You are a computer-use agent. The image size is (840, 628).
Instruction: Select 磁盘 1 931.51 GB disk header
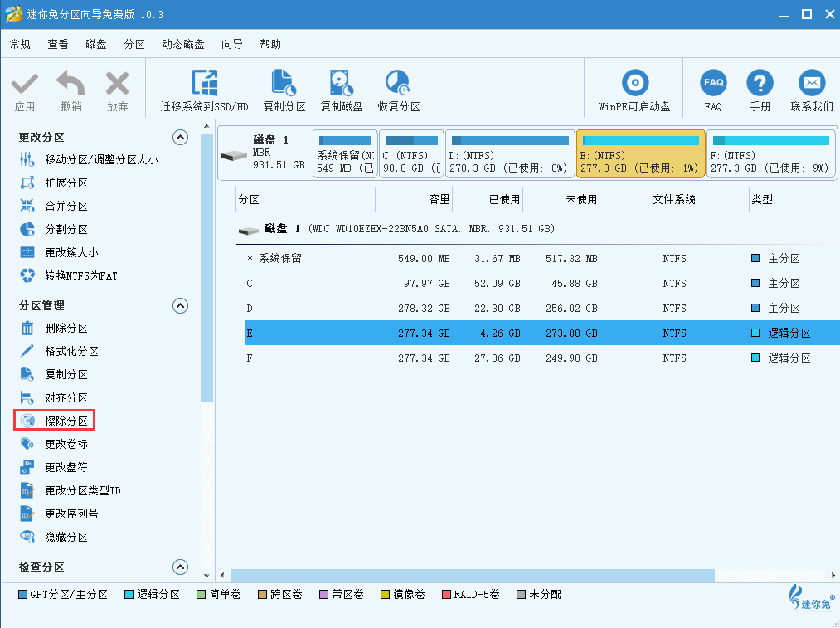(265, 153)
